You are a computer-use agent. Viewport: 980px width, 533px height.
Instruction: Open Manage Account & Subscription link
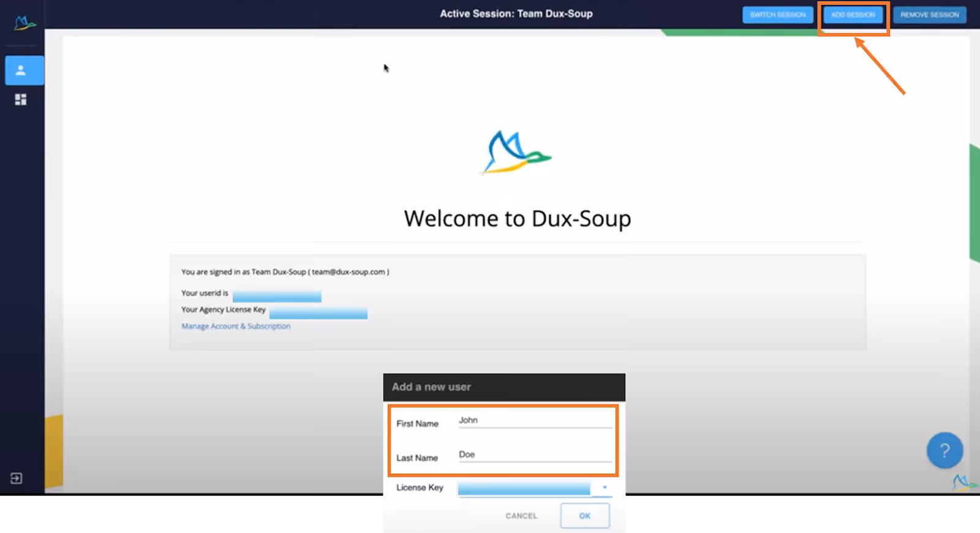pos(236,327)
